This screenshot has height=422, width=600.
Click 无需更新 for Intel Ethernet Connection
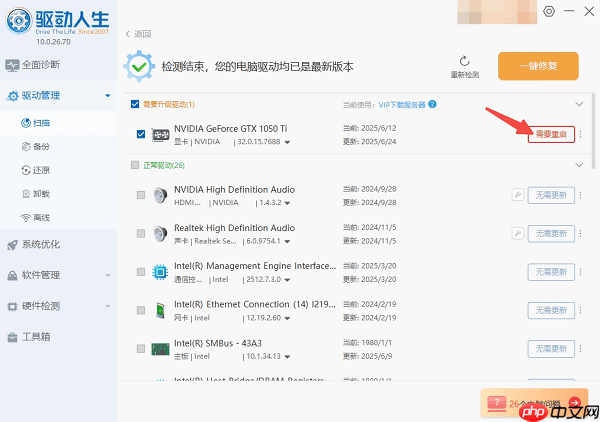coord(551,310)
